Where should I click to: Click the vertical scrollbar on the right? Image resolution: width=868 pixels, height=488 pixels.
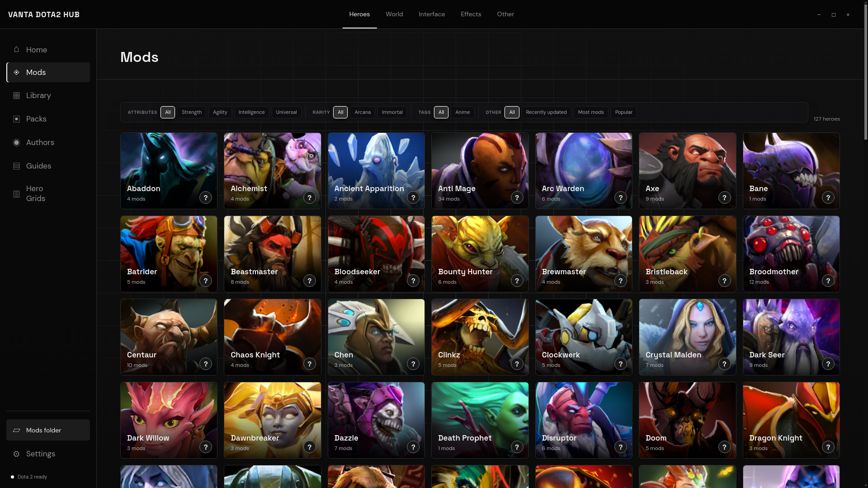coord(865,72)
